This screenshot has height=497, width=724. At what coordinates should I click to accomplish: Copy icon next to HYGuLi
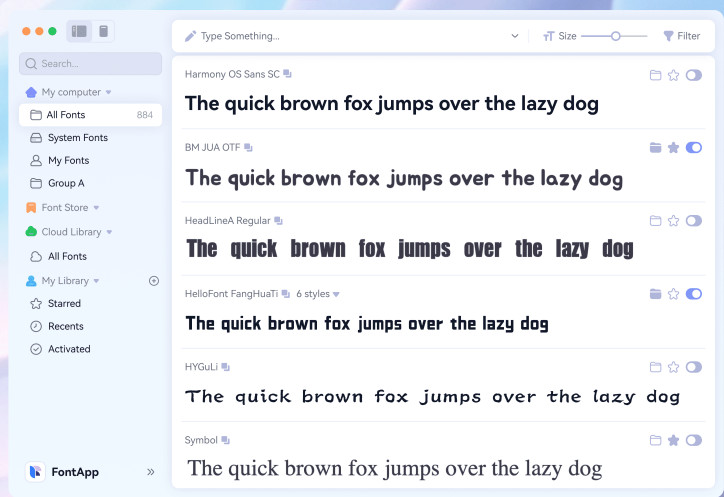pyautogui.click(x=225, y=367)
